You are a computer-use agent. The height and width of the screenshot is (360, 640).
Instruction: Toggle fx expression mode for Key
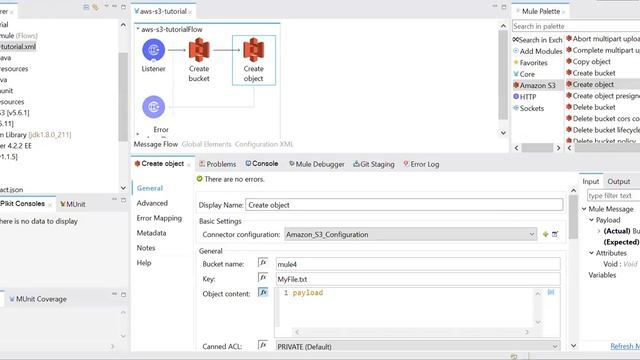point(263,278)
